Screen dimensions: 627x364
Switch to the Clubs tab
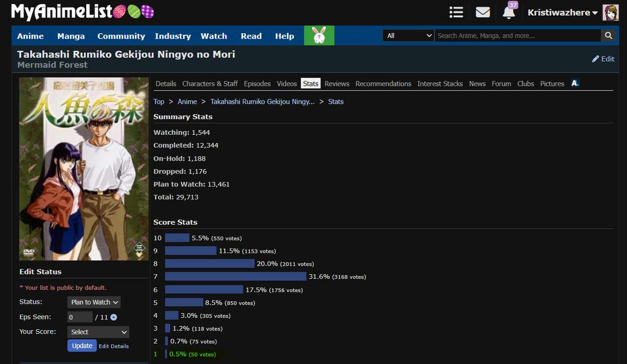(526, 84)
